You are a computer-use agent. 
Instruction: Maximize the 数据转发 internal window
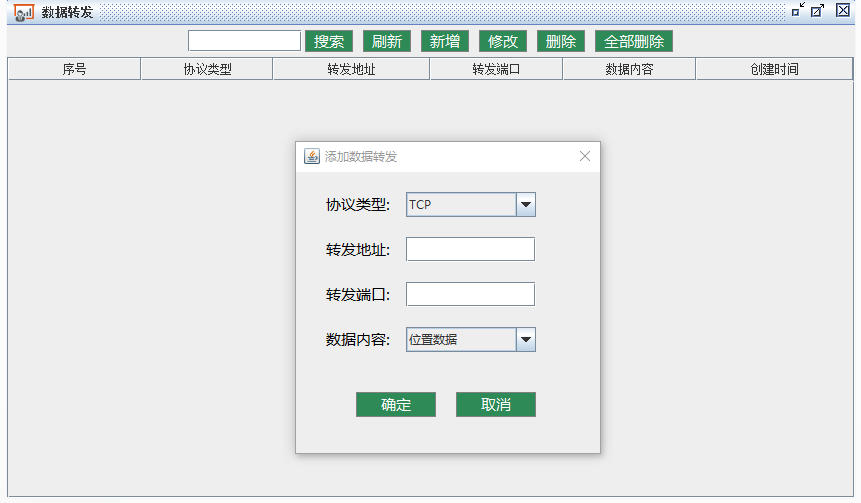pos(819,10)
